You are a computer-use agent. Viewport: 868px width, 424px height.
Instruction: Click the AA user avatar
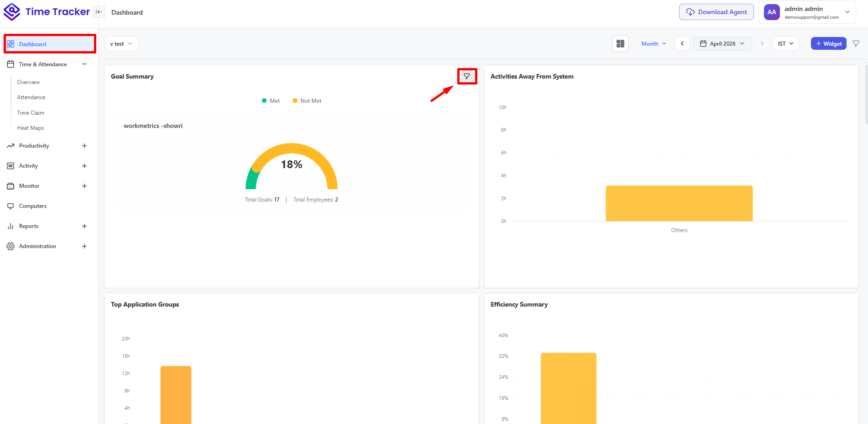(x=772, y=12)
